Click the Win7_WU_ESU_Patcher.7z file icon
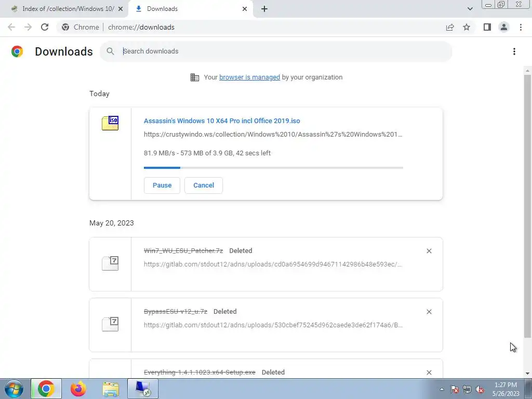This screenshot has width=532, height=399. (110, 263)
